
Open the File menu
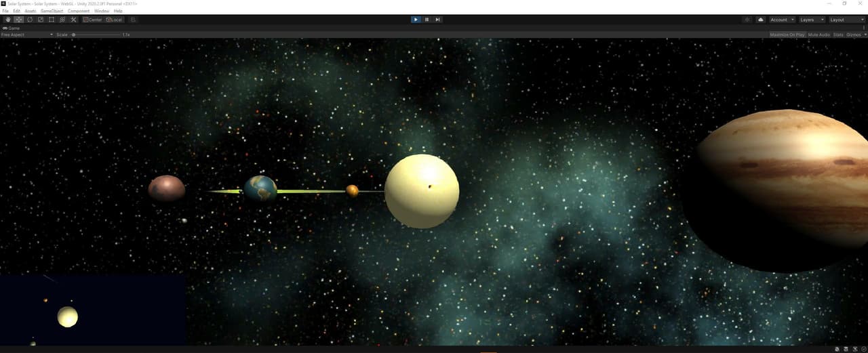[x=5, y=12]
